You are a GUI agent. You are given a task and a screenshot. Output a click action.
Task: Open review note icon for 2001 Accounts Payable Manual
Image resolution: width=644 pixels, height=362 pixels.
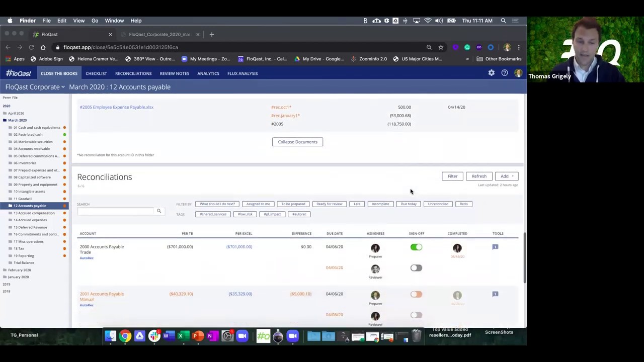pyautogui.click(x=495, y=294)
